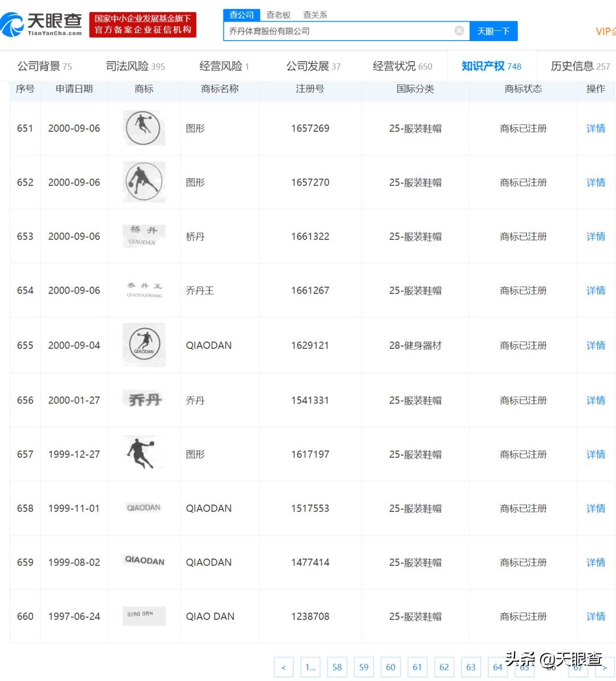Click the 国际分类 column header
This screenshot has height=681, width=616.
(x=415, y=88)
